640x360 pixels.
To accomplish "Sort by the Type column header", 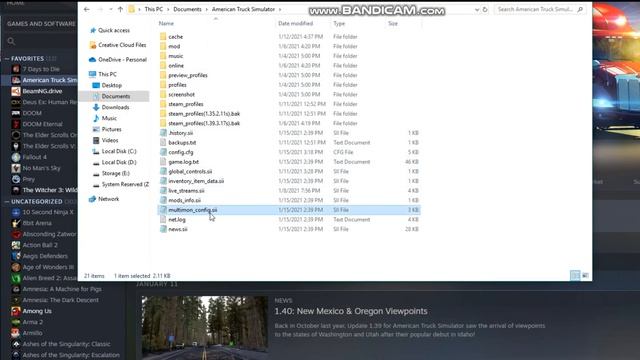I will (339, 24).
